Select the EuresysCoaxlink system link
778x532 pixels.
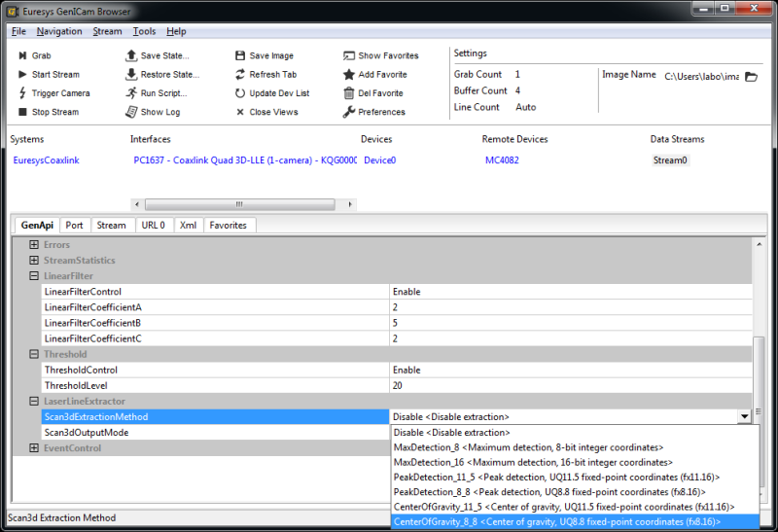tap(49, 160)
